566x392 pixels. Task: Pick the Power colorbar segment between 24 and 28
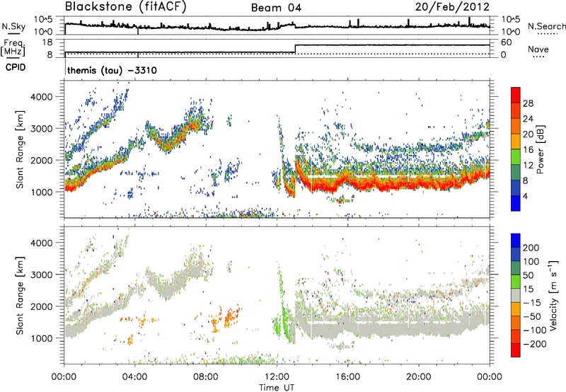click(516, 111)
